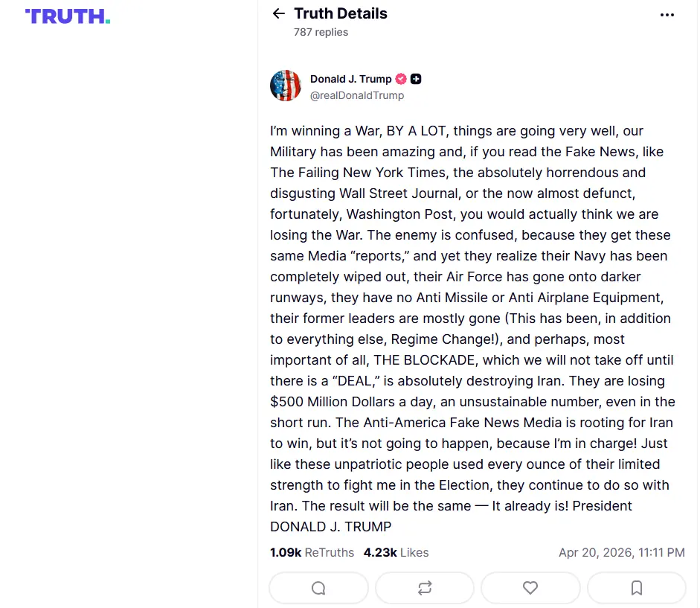The width and height of the screenshot is (700, 608).
Task: View the 1.09k ReTruths list
Action: (x=312, y=553)
